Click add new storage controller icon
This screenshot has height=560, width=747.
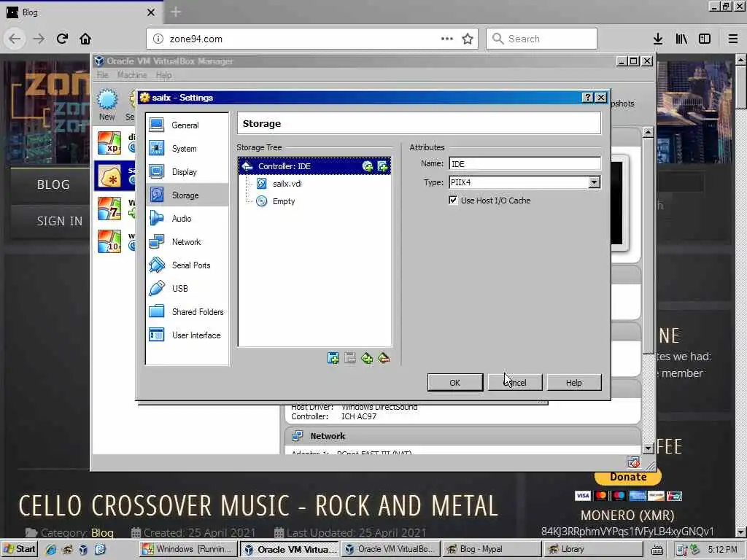pyautogui.click(x=333, y=358)
